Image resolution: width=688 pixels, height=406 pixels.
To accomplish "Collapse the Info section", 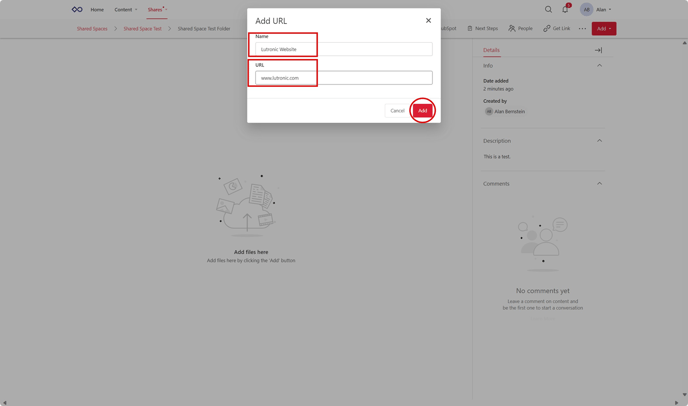I will (599, 66).
